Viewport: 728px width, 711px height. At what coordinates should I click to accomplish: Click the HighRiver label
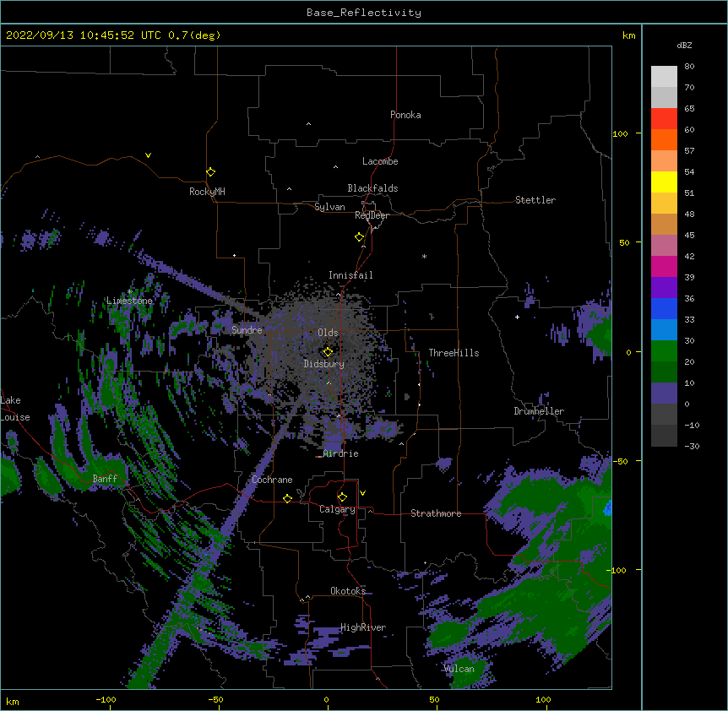[x=363, y=627]
